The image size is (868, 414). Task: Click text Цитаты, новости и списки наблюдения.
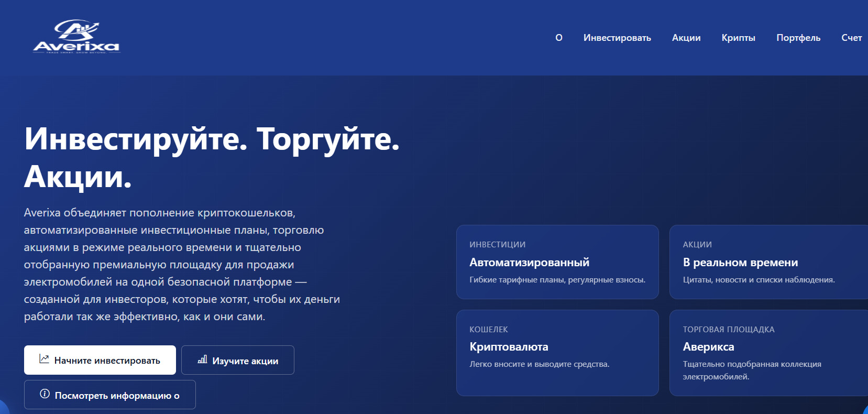click(759, 280)
